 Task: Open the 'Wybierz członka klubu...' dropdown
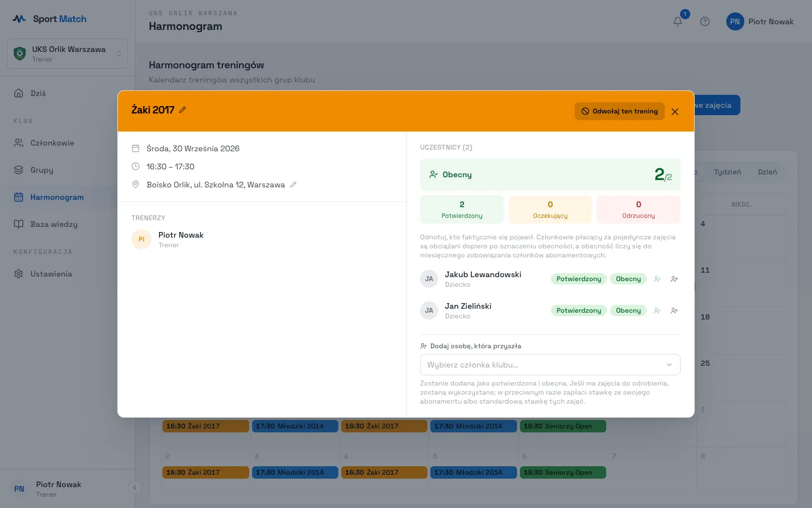point(550,365)
